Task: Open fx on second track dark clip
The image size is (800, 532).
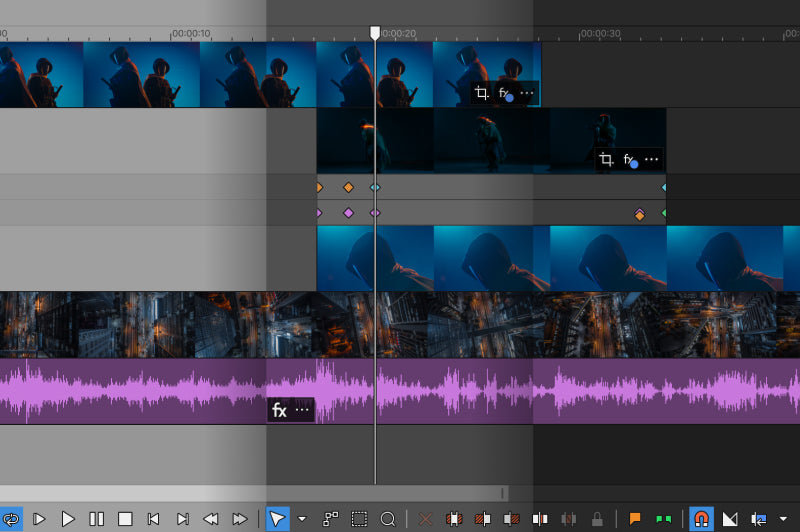Action: pos(630,160)
